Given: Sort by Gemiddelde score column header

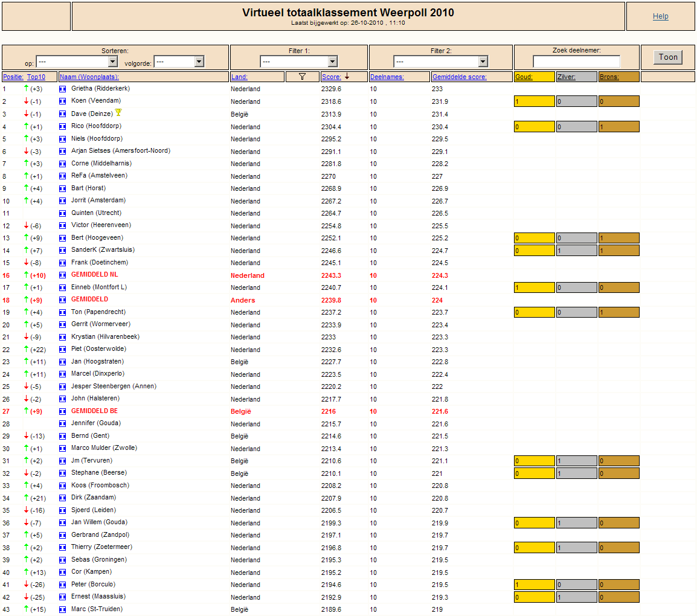Looking at the screenshot, I should (460, 77).
